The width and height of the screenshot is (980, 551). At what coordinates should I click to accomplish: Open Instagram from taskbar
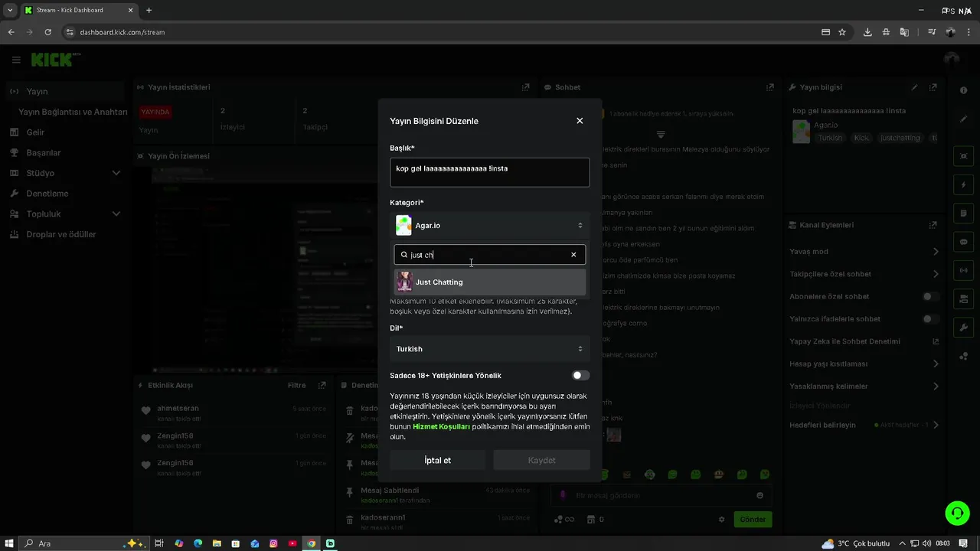tap(273, 543)
